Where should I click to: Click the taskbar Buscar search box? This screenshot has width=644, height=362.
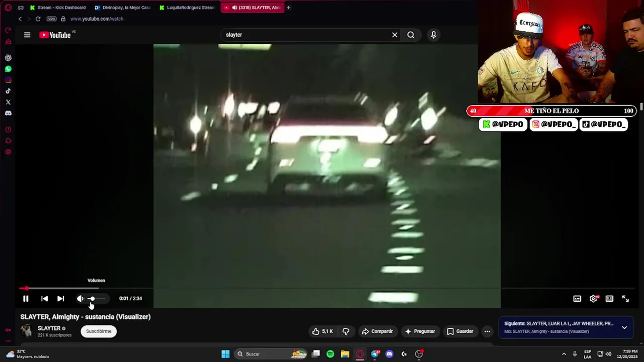tap(272, 354)
